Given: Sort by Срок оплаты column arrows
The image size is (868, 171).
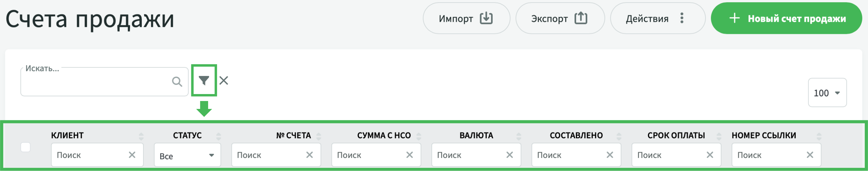Looking at the screenshot, I should coord(719,136).
